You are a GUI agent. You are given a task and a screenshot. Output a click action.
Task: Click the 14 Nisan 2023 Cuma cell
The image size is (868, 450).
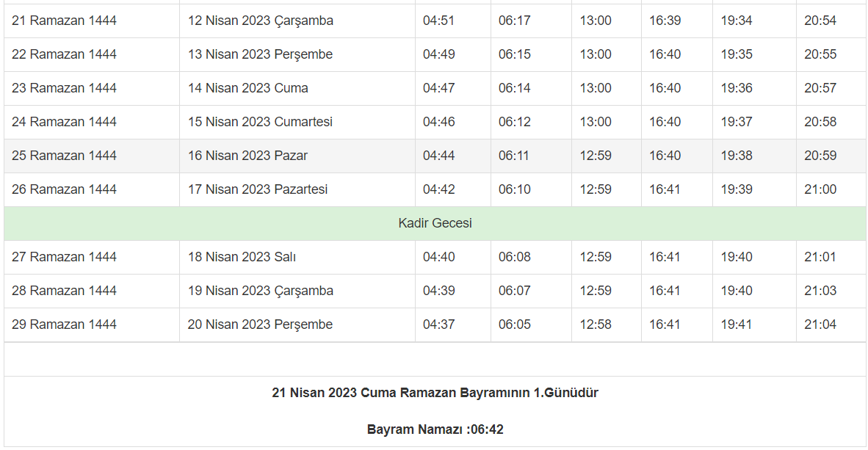coord(247,88)
